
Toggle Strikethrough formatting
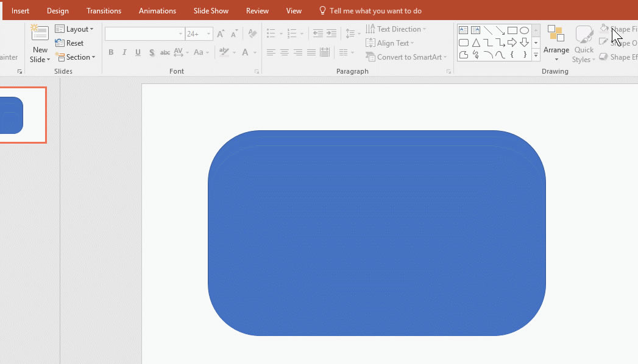tap(165, 52)
